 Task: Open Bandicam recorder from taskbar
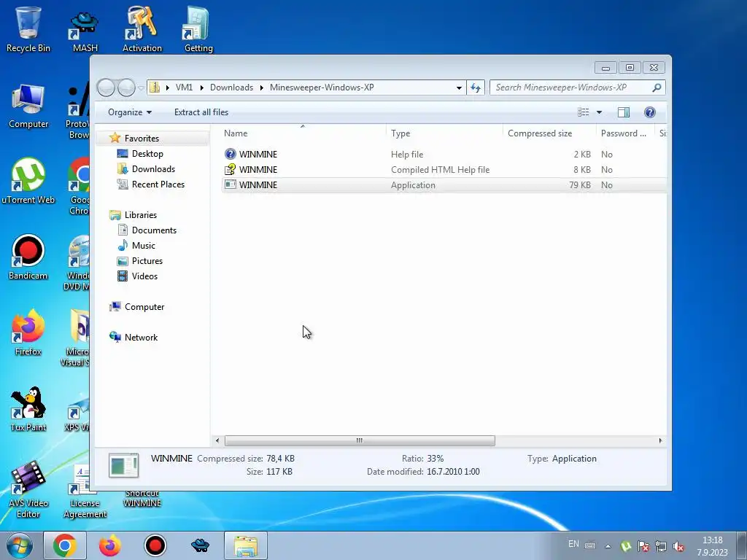click(155, 545)
